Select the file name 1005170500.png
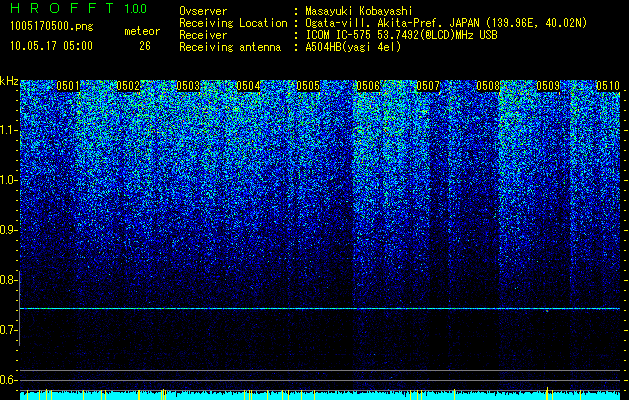The height and width of the screenshot is (400, 629). pyautogui.click(x=52, y=26)
